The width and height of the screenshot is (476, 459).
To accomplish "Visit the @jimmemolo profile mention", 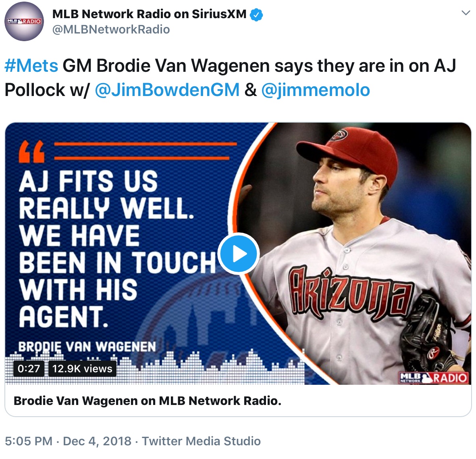I will [316, 90].
